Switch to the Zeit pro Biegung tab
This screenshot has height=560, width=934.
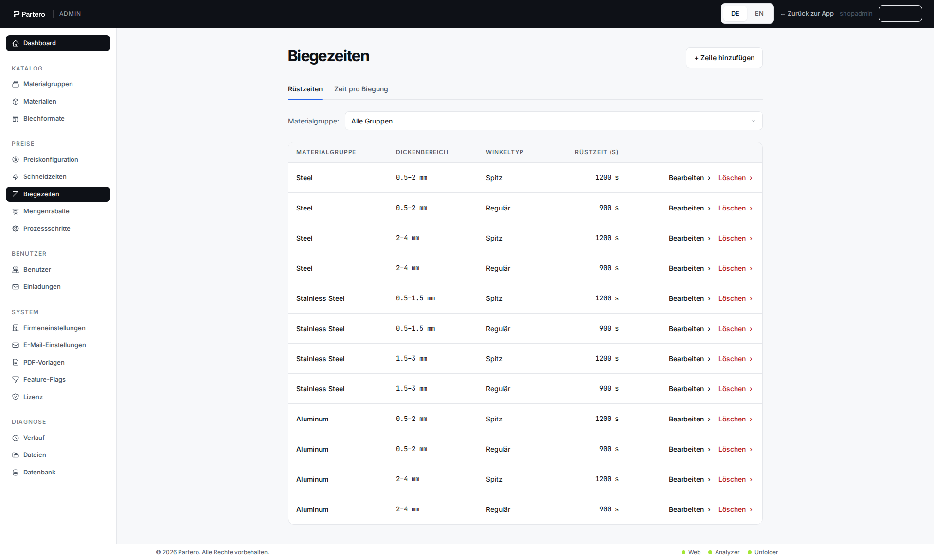tap(361, 89)
